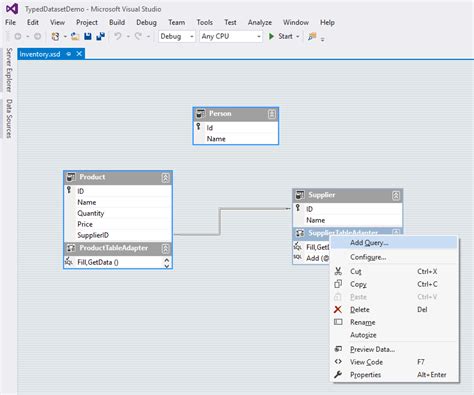Close the Inventory.xsd tab

pyautogui.click(x=79, y=54)
